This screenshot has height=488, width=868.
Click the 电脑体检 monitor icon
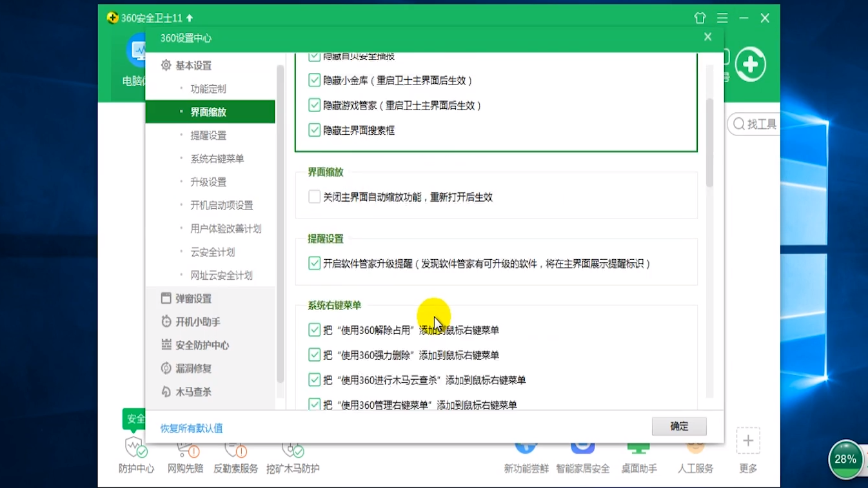(x=136, y=50)
